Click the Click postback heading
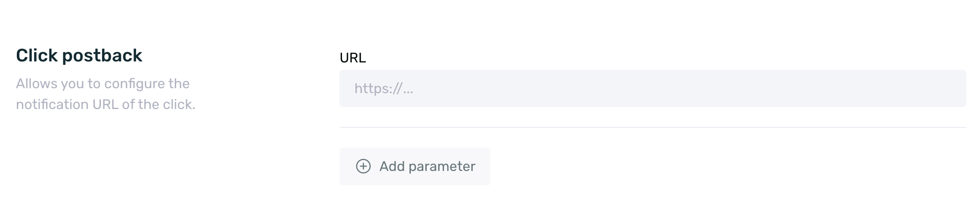 tap(79, 55)
